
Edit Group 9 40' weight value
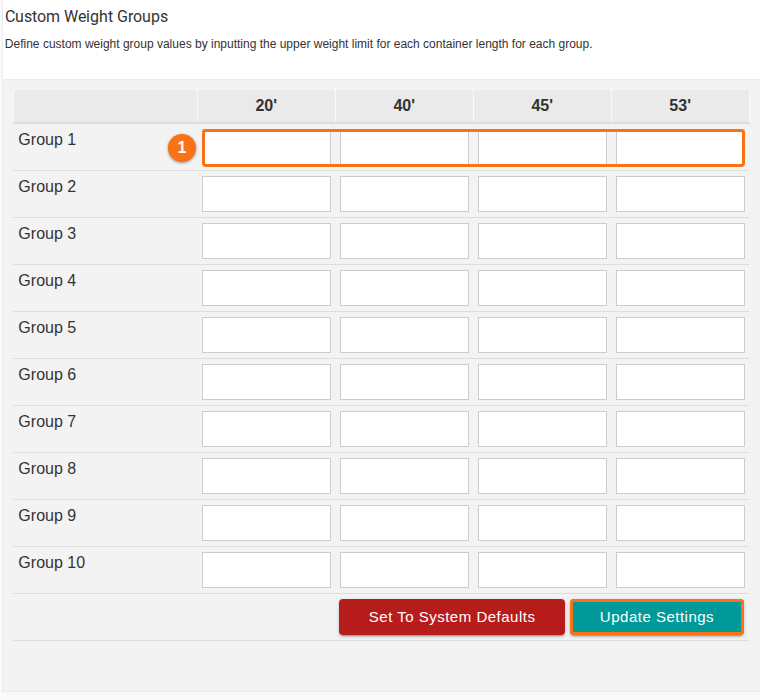(x=404, y=523)
